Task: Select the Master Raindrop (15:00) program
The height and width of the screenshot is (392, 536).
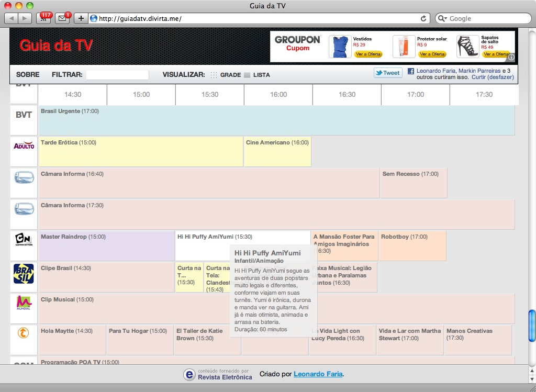Action: pyautogui.click(x=107, y=246)
